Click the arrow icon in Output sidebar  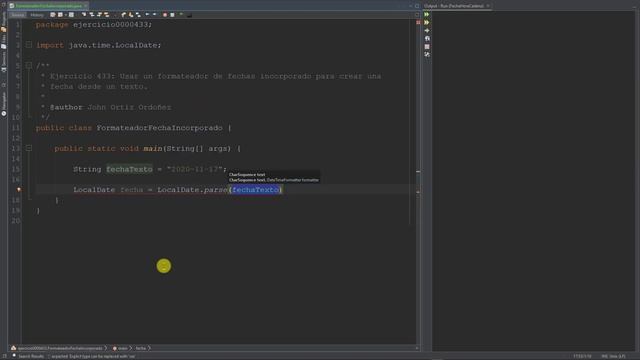coord(427,31)
